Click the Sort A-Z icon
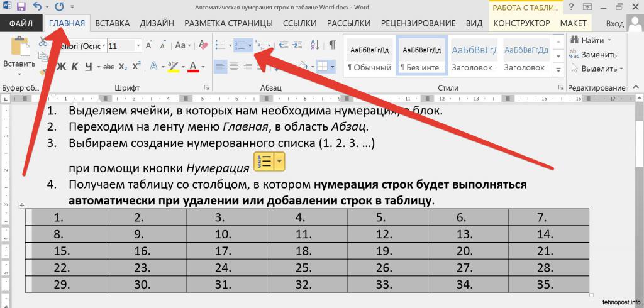 [x=315, y=45]
